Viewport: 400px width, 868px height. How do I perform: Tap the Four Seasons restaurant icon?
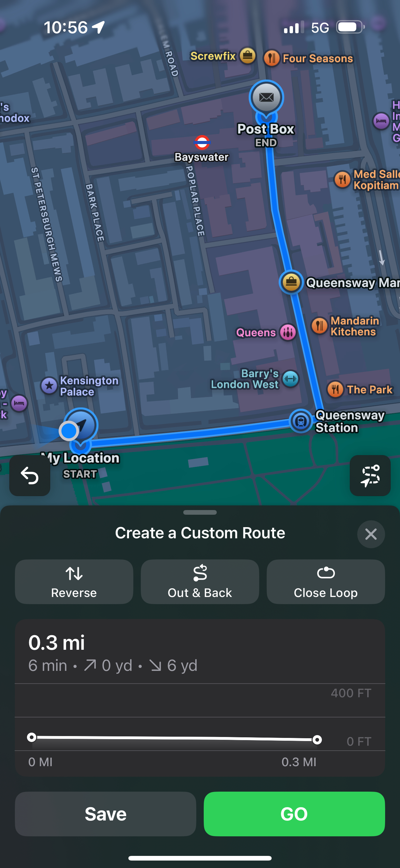pyautogui.click(x=272, y=58)
